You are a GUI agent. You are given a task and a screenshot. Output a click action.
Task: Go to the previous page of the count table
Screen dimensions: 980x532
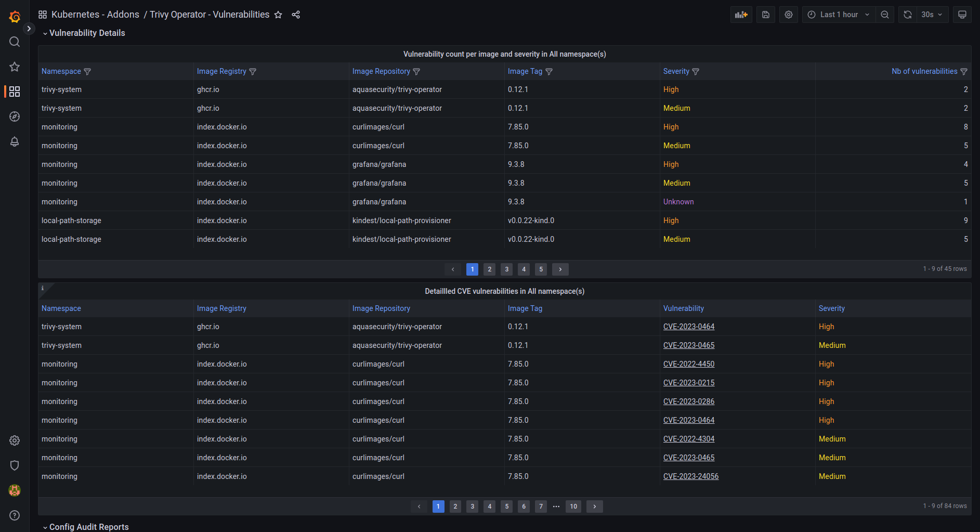coord(453,269)
